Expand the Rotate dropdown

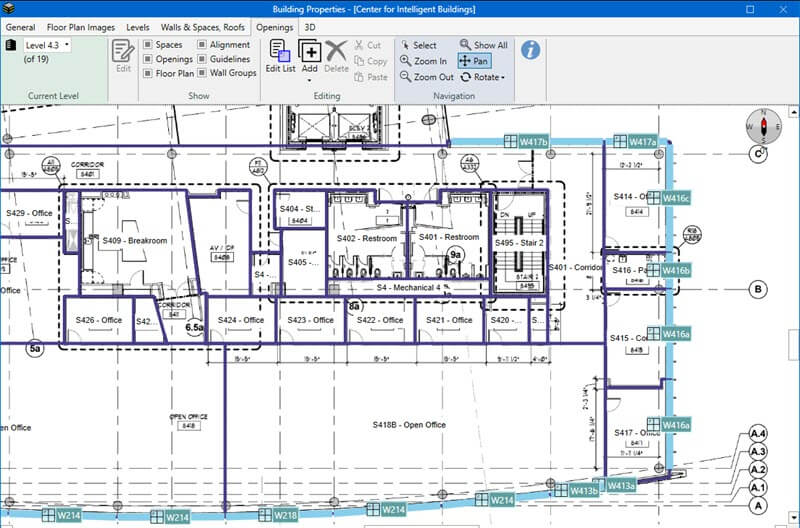pyautogui.click(x=503, y=77)
